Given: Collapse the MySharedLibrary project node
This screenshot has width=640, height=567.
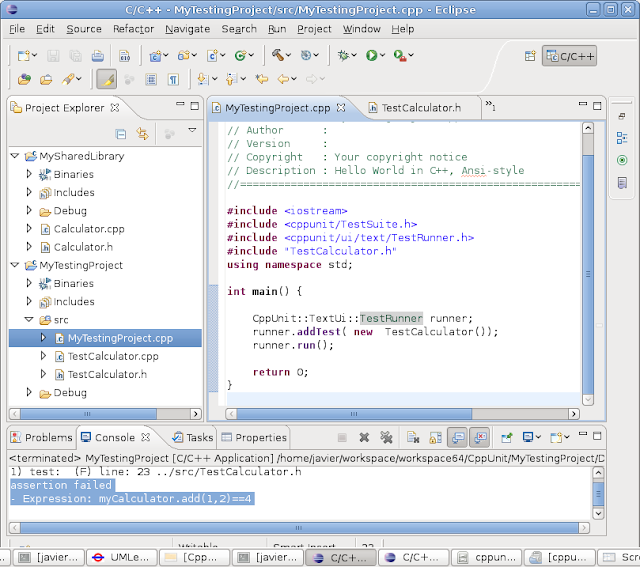Looking at the screenshot, I should [x=15, y=156].
